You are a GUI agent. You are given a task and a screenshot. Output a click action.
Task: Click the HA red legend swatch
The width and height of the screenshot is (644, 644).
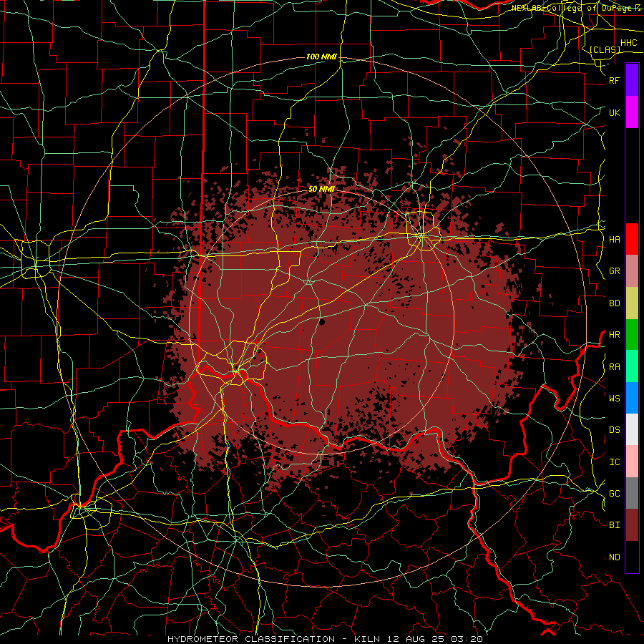(632, 239)
